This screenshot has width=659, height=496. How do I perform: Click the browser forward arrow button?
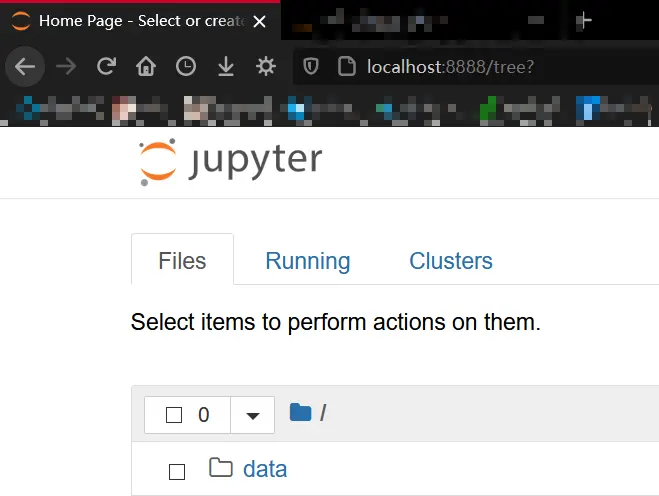[66, 67]
